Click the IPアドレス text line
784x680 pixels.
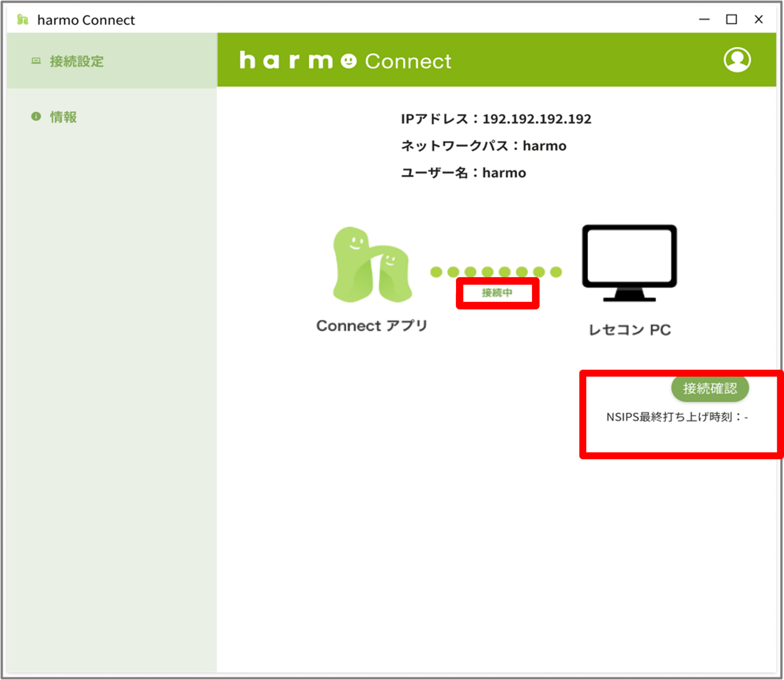click(496, 119)
